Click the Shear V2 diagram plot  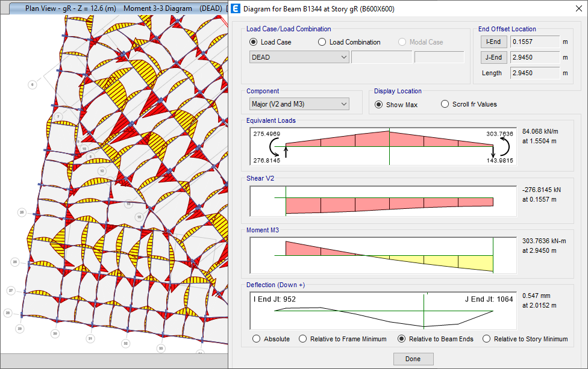pyautogui.click(x=383, y=200)
